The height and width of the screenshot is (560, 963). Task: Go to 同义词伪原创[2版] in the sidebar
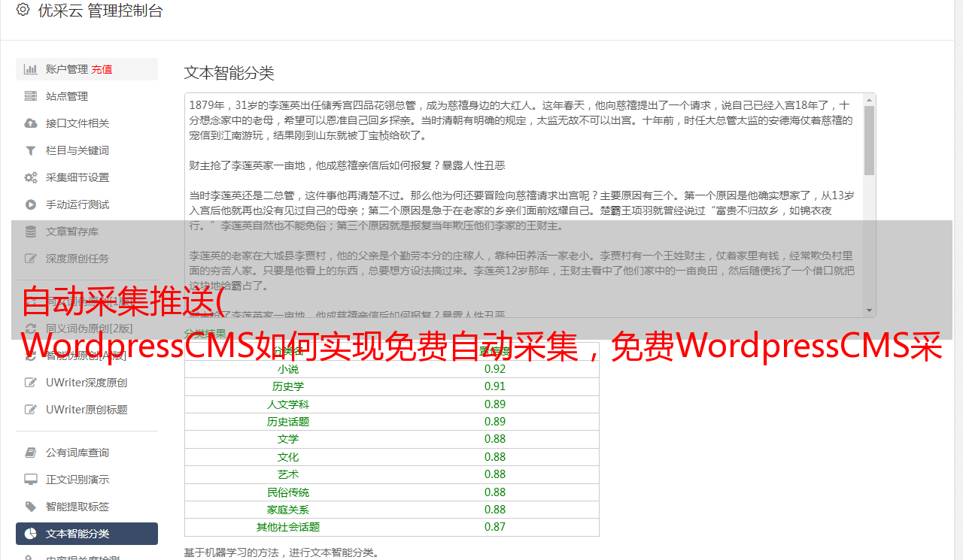87,328
